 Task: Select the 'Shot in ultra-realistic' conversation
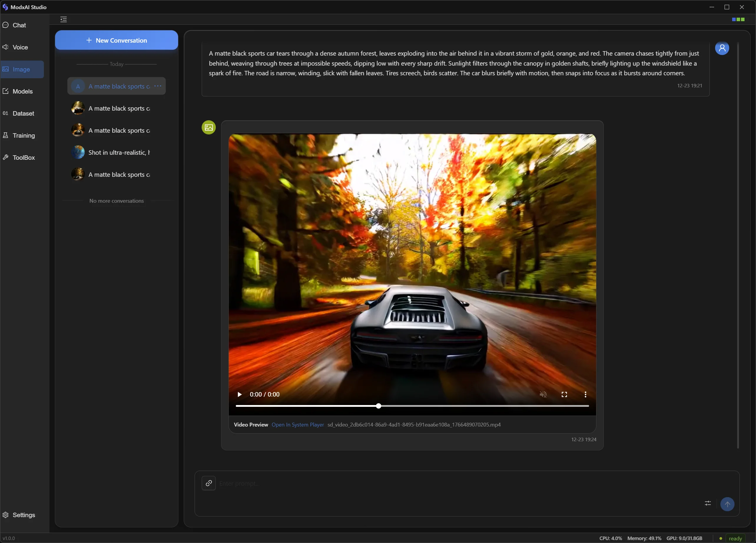[119, 153]
